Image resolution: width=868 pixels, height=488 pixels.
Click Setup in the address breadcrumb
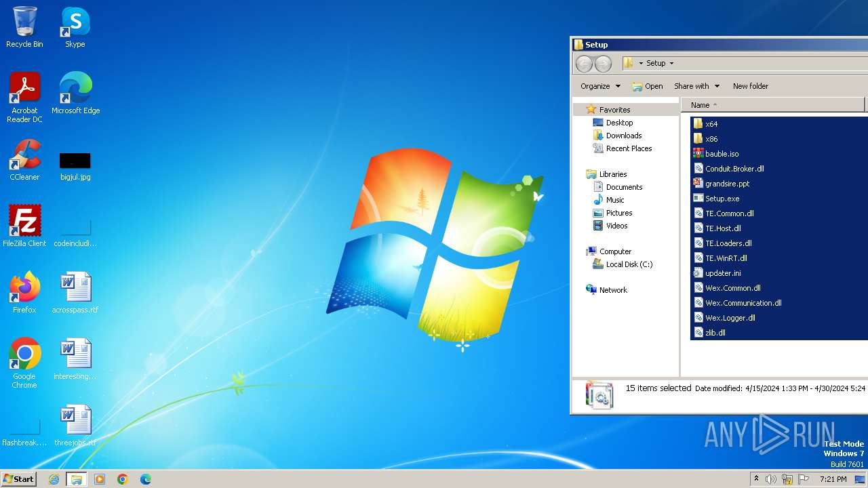tap(656, 63)
